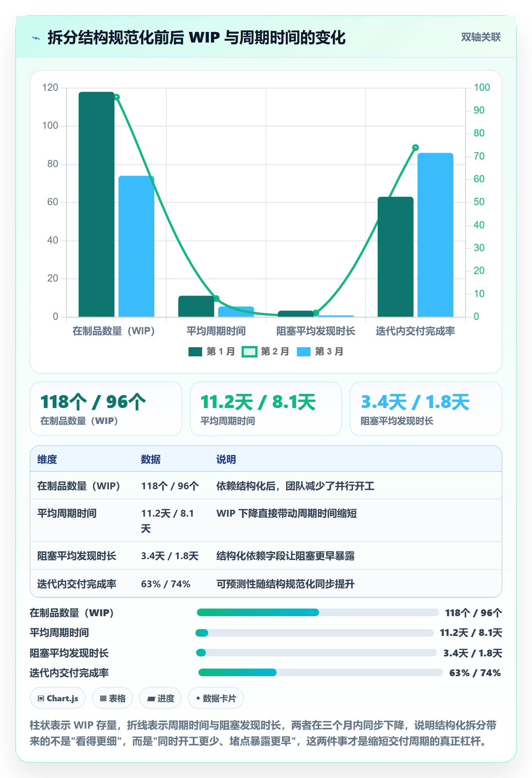532x778 pixels.
Task: Click the 平均周期时间 progress bar
Action: point(315,633)
